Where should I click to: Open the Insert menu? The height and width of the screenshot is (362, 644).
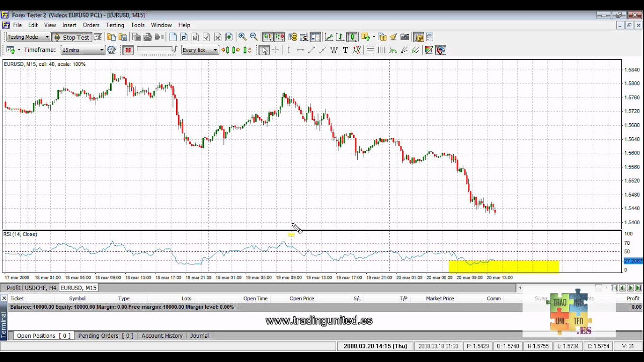tap(69, 25)
